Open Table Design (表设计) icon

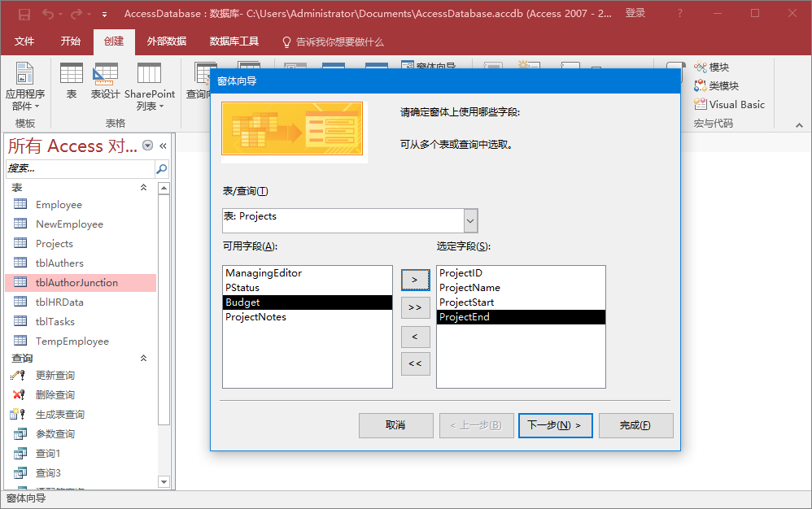tap(106, 74)
